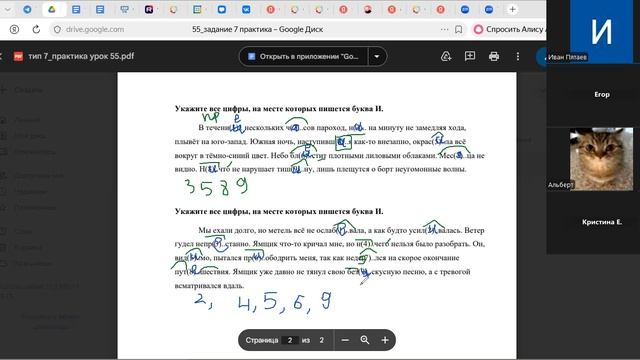The height and width of the screenshot is (360, 640).
Task: Click the 'Спросить Алису' button
Action: click(x=509, y=29)
